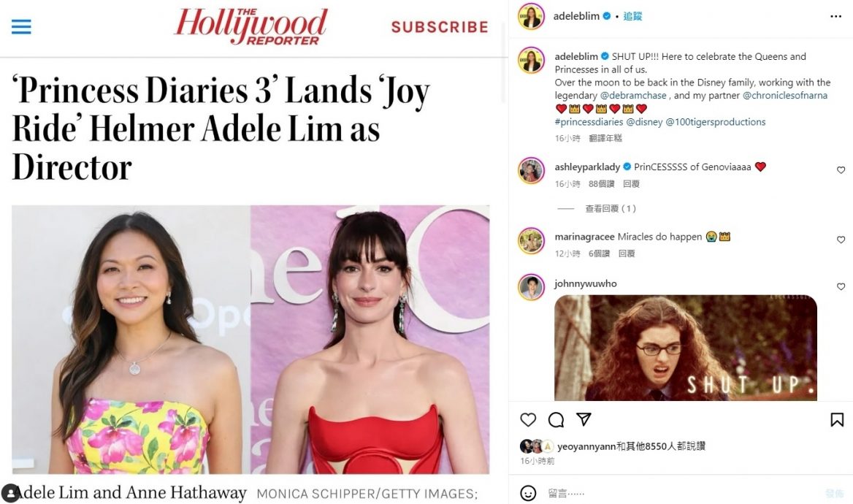Translate adeleblim's caption

[x=605, y=138]
